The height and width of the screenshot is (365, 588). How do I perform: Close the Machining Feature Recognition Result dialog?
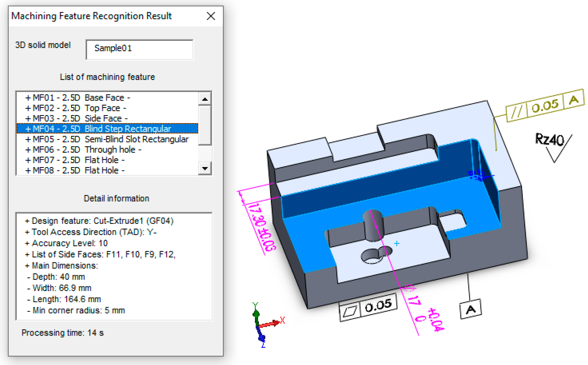[x=211, y=16]
